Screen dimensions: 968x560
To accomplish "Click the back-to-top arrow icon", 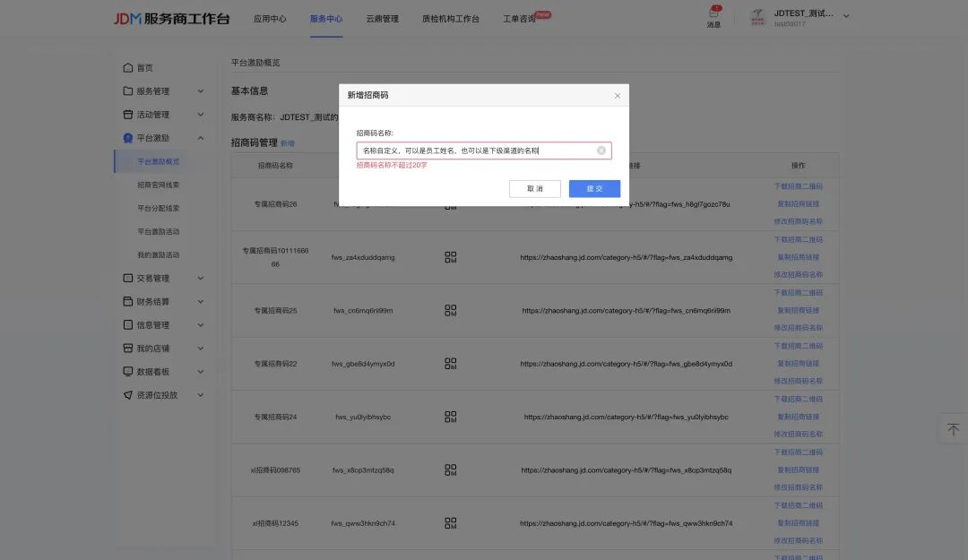I will pyautogui.click(x=953, y=429).
